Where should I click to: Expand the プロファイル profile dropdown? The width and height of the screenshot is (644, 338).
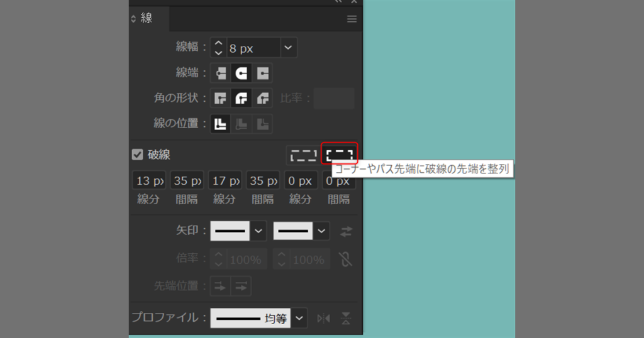click(299, 319)
